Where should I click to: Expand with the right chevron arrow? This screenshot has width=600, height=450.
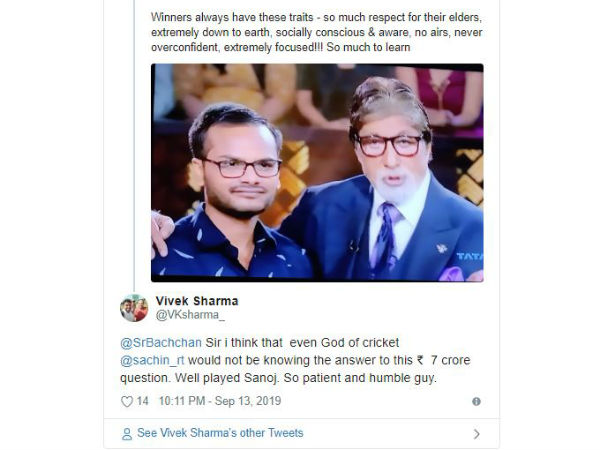pos(476,434)
